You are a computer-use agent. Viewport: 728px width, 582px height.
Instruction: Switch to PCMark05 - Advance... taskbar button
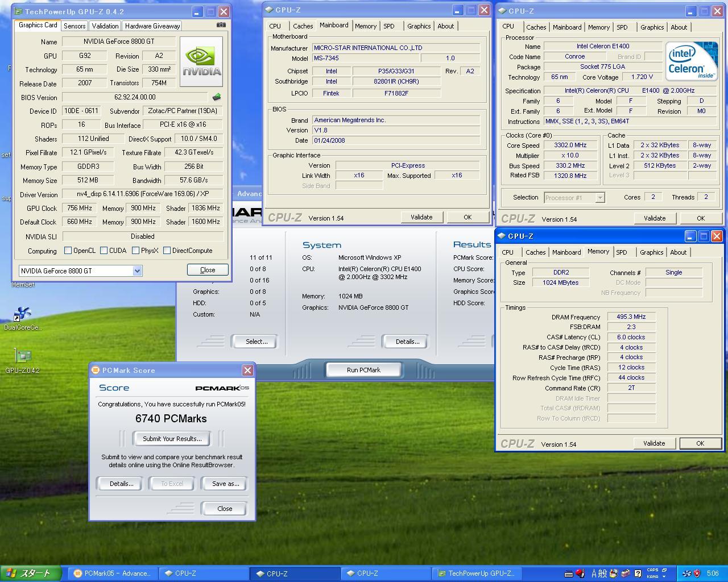pos(113,573)
